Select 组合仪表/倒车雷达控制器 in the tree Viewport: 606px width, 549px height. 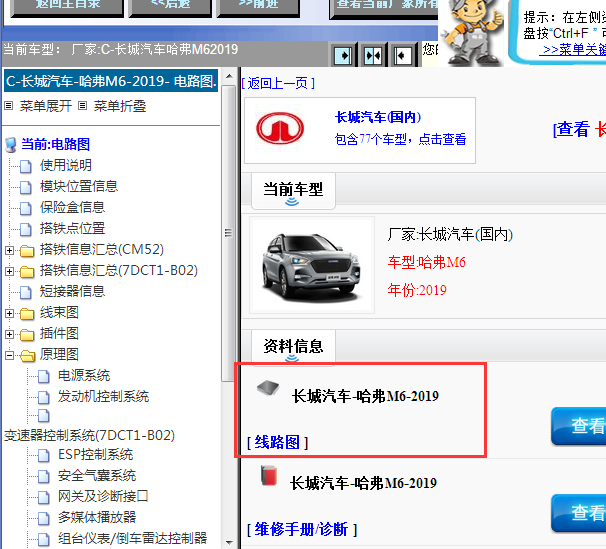click(133, 538)
